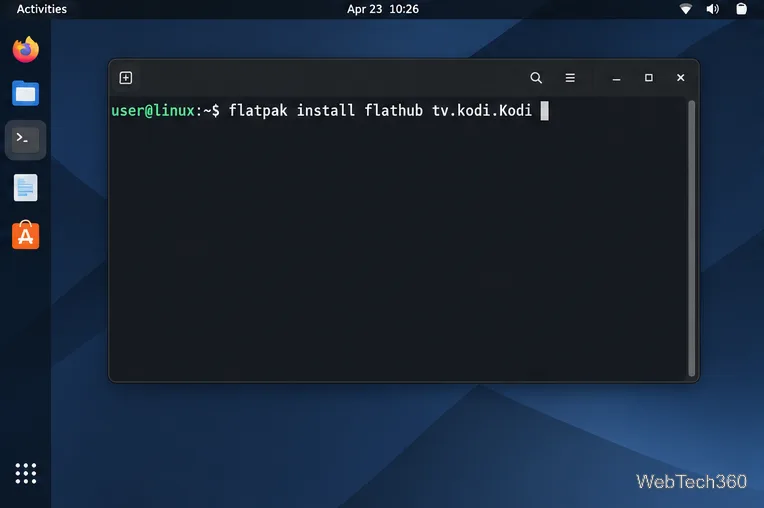This screenshot has height=508, width=764.
Task: Open a new terminal tab
Action: pyautogui.click(x=126, y=78)
